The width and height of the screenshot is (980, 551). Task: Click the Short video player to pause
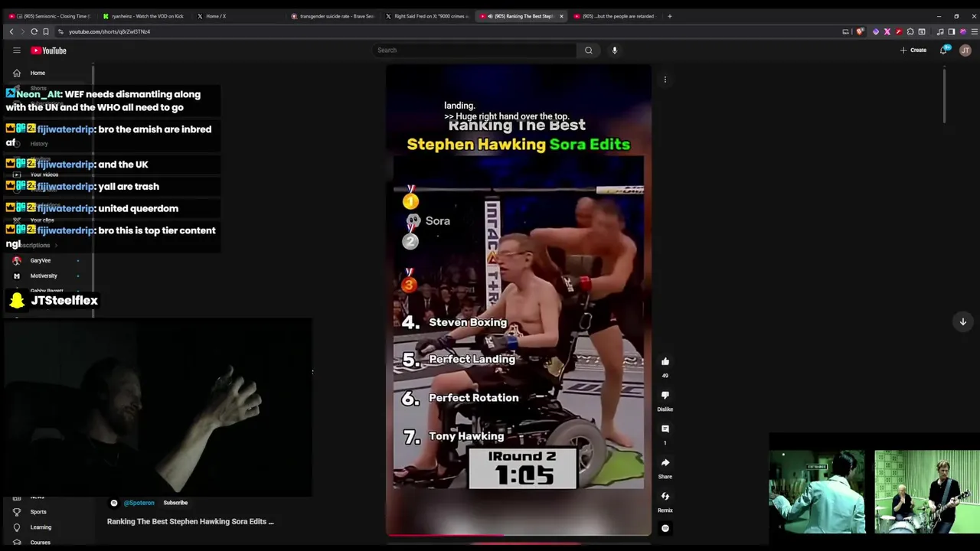coord(518,300)
